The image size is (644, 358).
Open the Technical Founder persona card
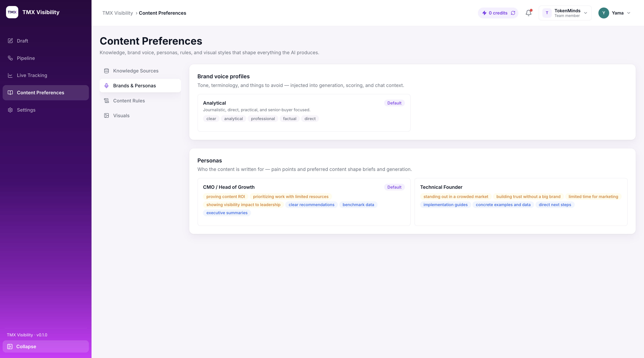[x=521, y=202]
